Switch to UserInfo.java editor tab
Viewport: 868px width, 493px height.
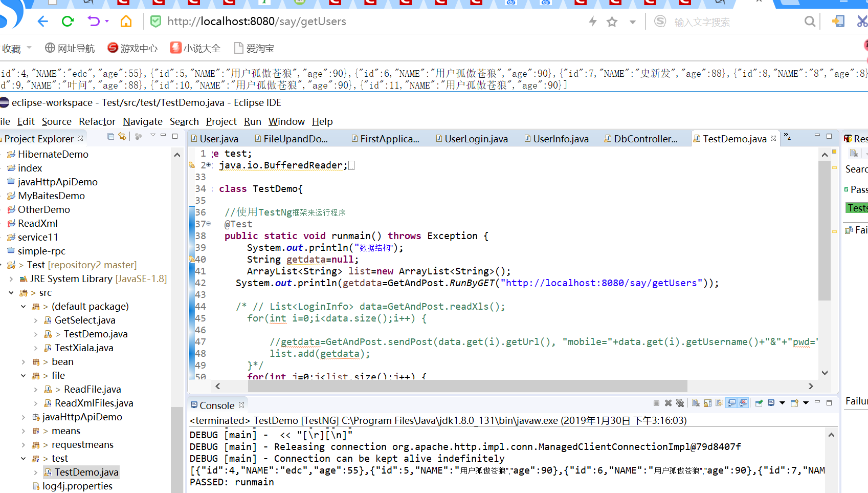point(556,139)
